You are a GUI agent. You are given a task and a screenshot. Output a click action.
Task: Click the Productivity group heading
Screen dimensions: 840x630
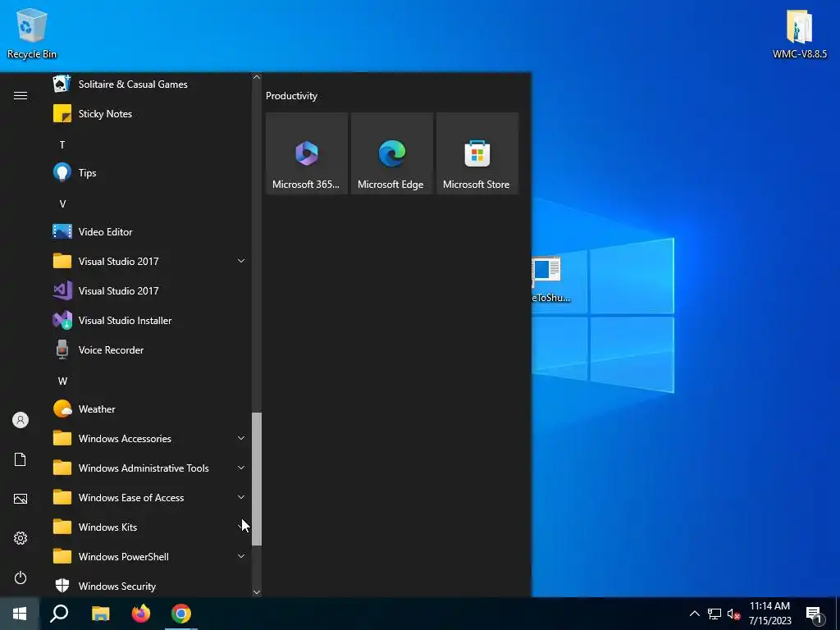coord(291,96)
